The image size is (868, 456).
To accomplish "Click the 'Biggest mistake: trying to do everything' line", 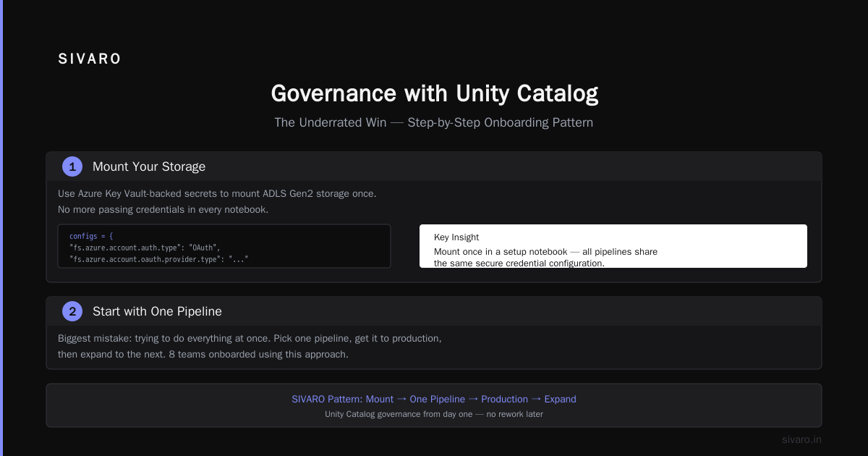I will (x=250, y=339).
